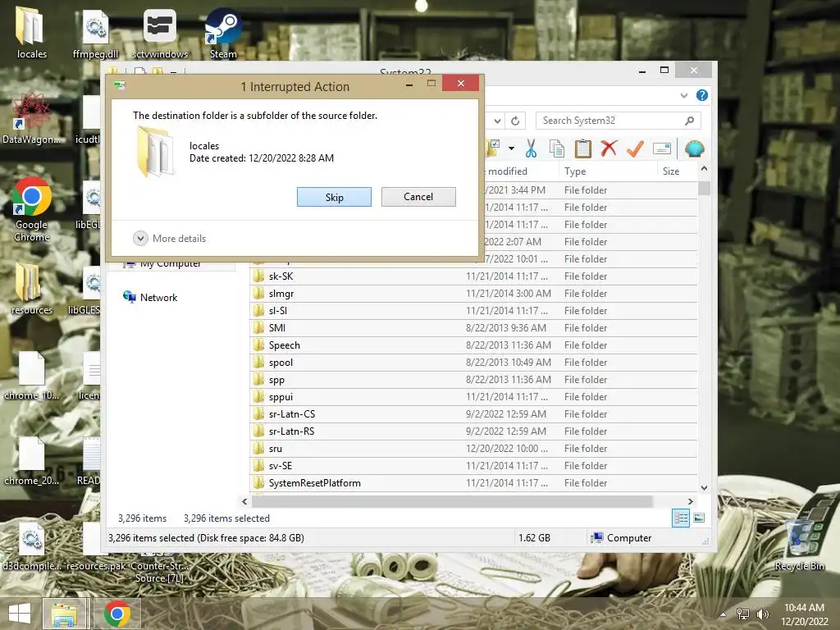Viewport: 840px width, 630px height.
Task: Click the red X Delete toolbar icon
Action: 609,148
